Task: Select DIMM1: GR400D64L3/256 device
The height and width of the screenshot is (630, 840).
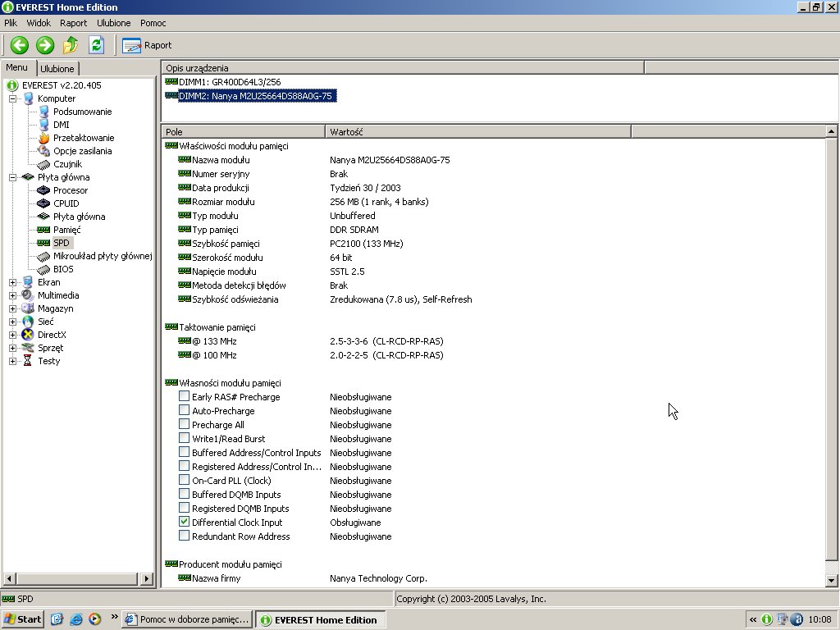Action: tap(230, 82)
